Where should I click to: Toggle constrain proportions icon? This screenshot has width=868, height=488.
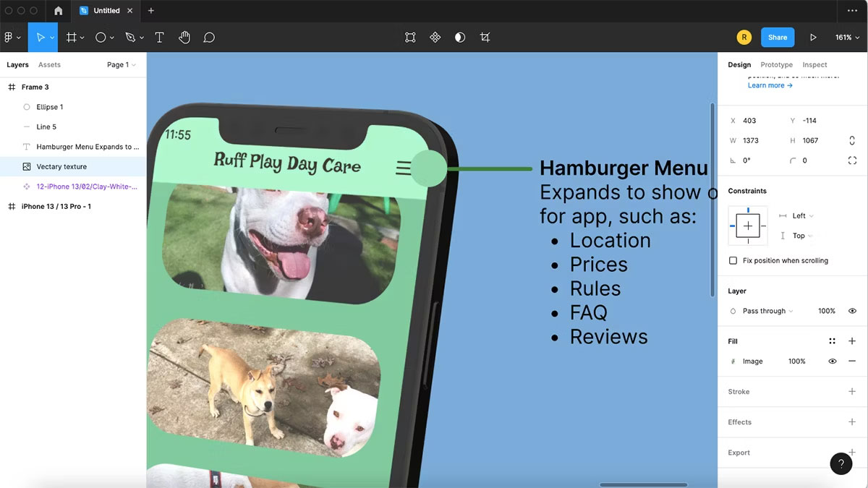tap(852, 140)
